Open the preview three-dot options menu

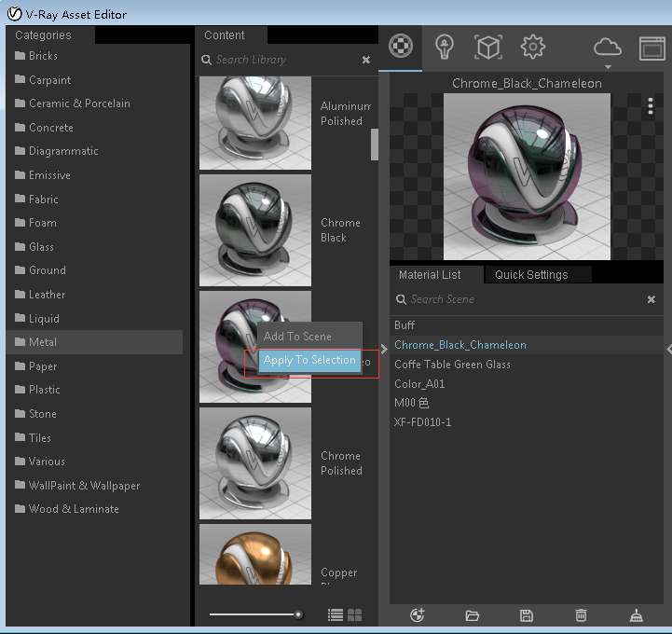click(651, 107)
